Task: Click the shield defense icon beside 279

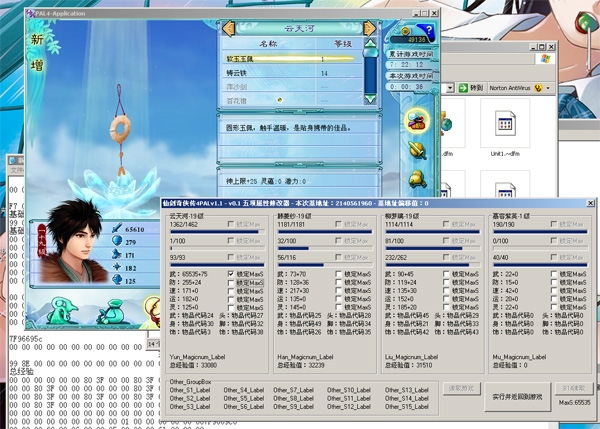Action: [117, 241]
